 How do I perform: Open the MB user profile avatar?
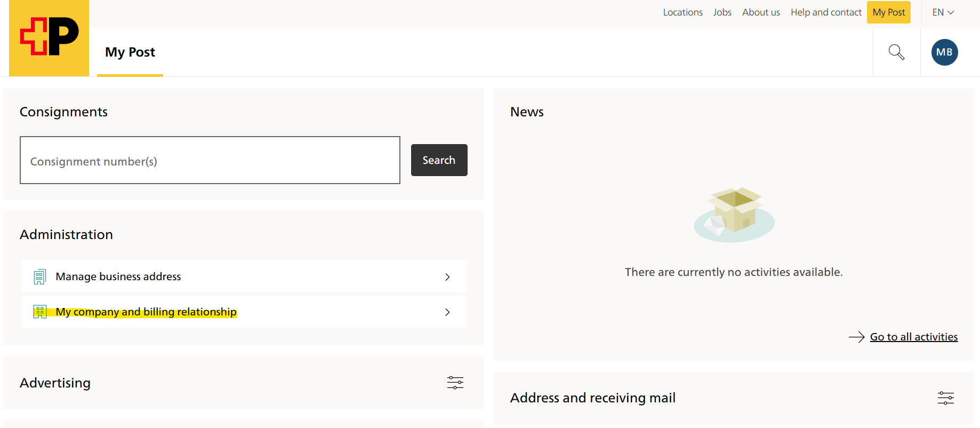pos(944,52)
